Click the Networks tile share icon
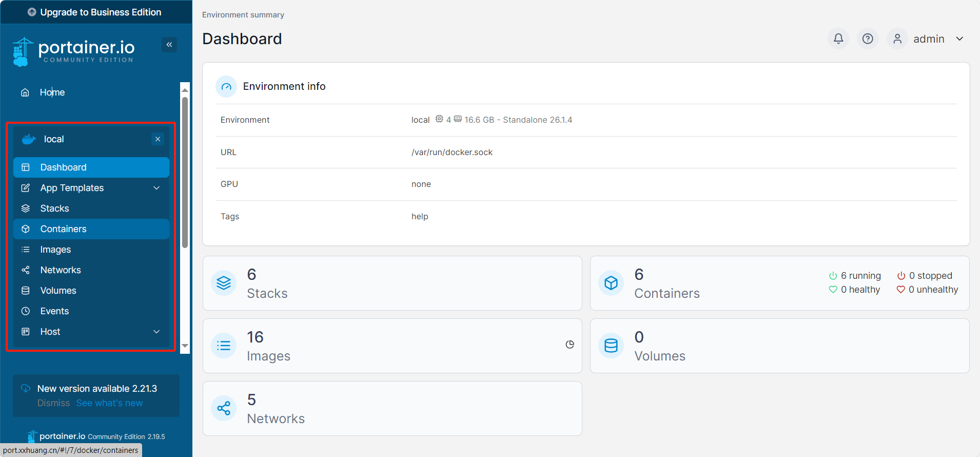 click(x=224, y=409)
